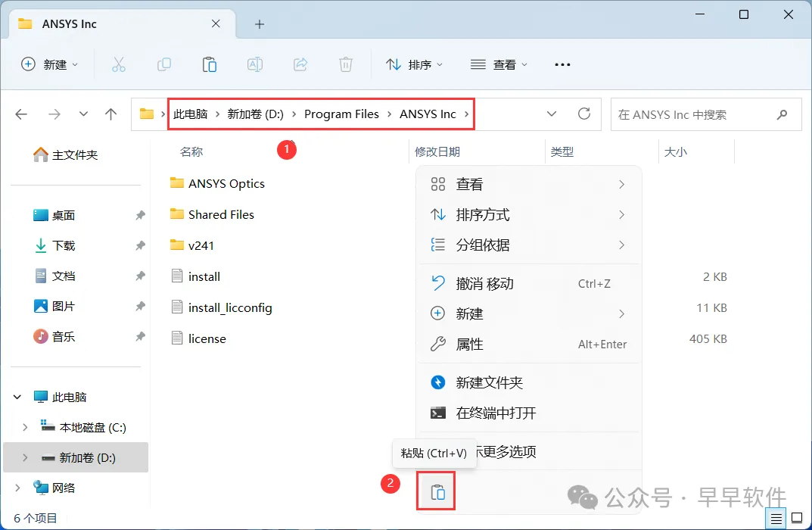Screen dimensions: 812x530
Task: Open the Sort dropdown in toolbar
Action: click(414, 65)
